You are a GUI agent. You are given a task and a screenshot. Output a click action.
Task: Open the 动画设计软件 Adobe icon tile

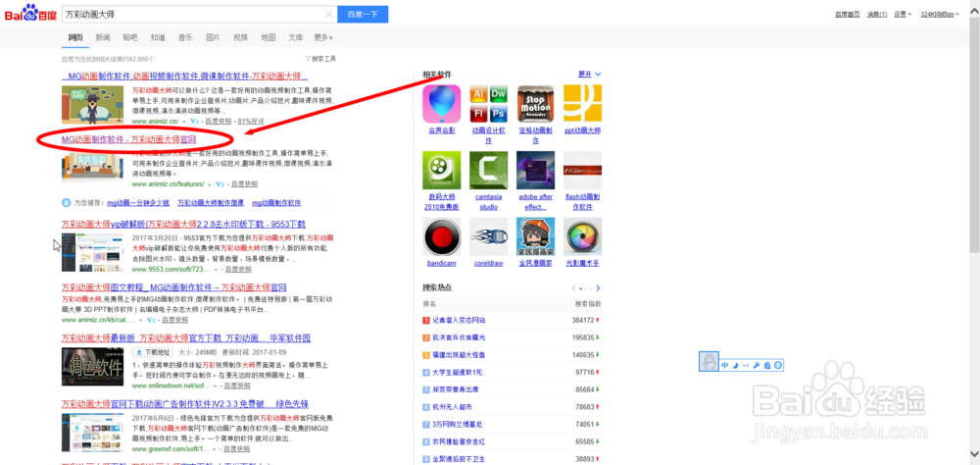(489, 104)
